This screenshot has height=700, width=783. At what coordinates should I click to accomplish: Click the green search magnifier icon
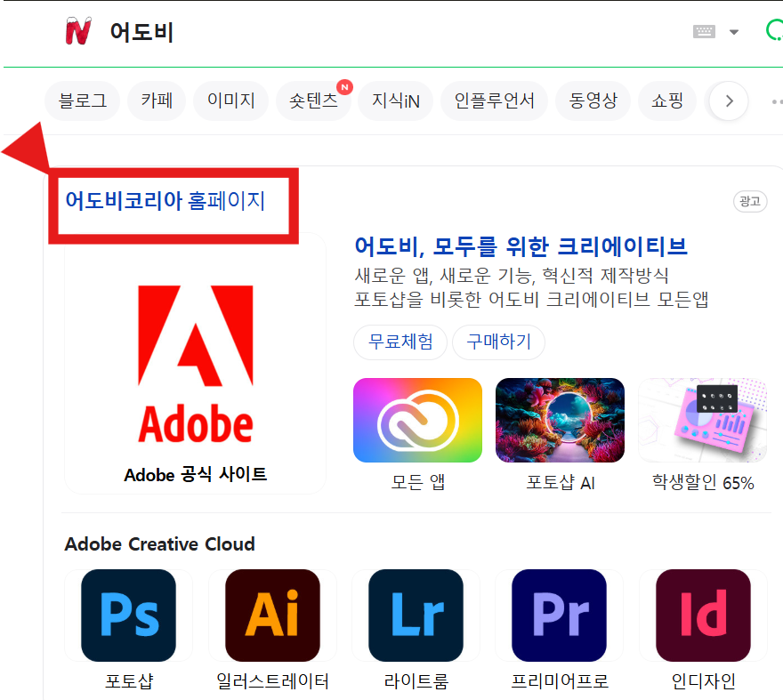pos(775,31)
